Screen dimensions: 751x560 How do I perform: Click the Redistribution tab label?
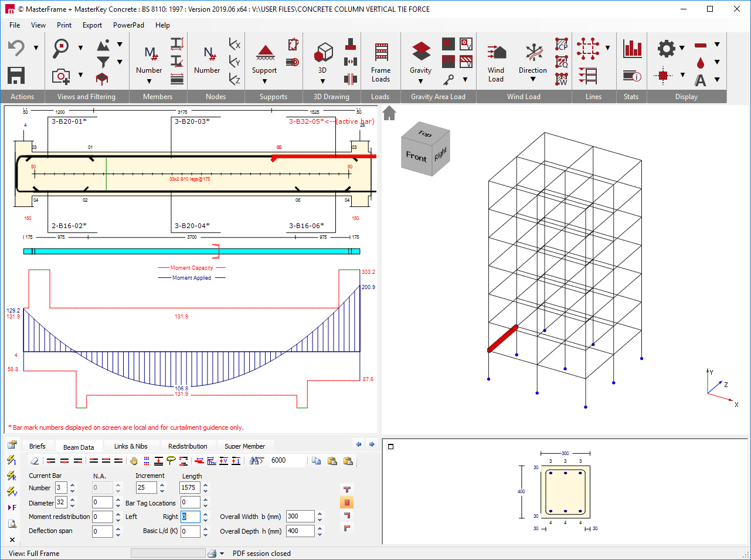pyautogui.click(x=188, y=446)
